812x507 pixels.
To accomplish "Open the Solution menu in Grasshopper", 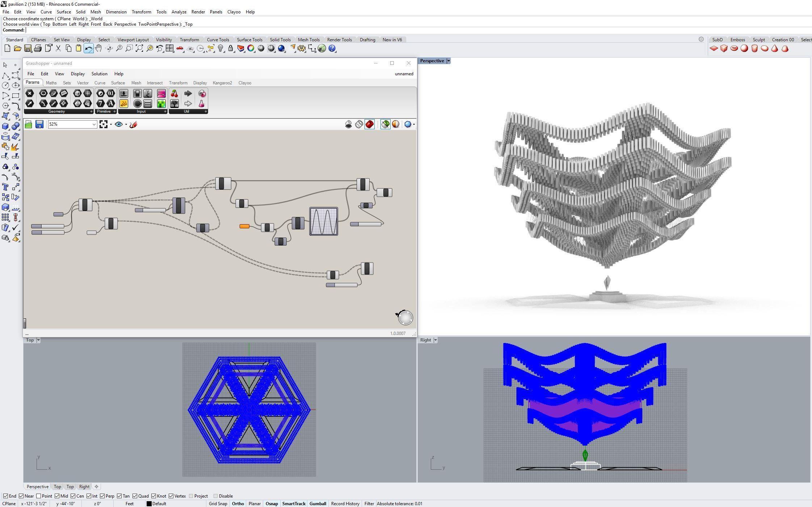I will coord(99,74).
